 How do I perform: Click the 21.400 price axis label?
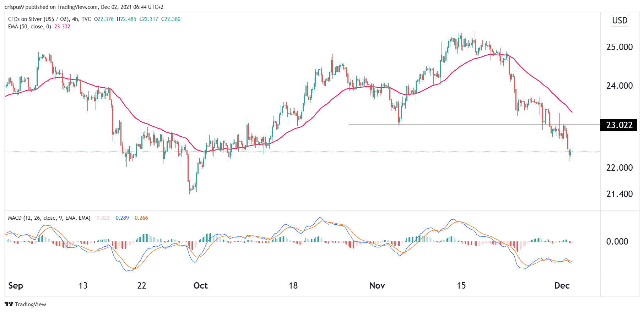coord(619,194)
